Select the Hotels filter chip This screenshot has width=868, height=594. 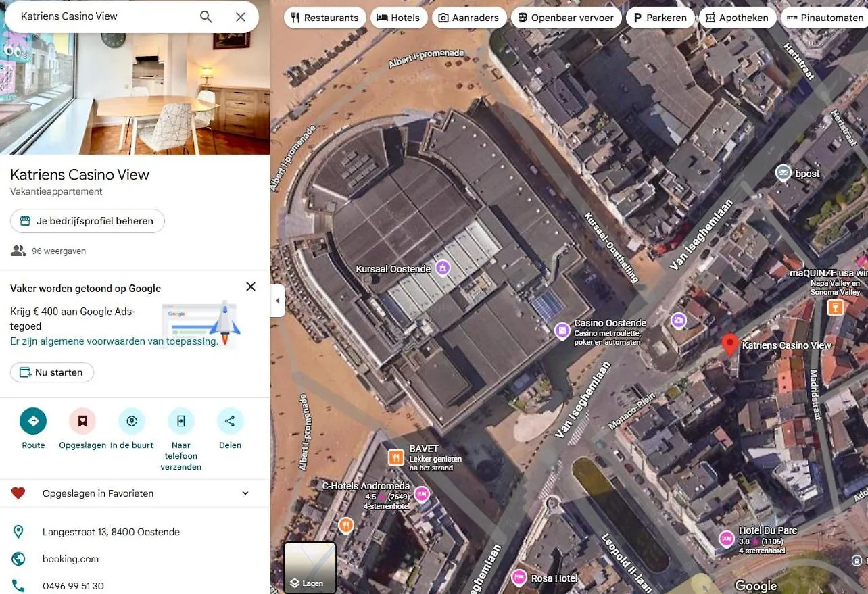click(x=399, y=18)
